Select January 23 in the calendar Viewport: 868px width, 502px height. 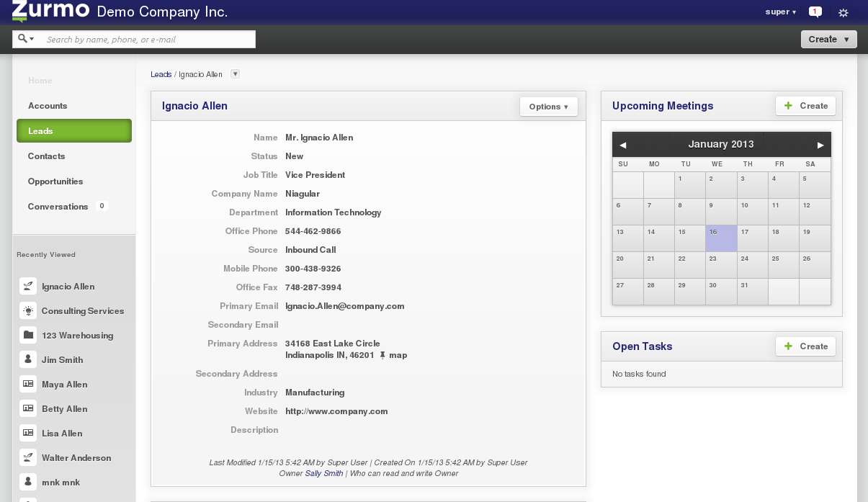pos(721,265)
